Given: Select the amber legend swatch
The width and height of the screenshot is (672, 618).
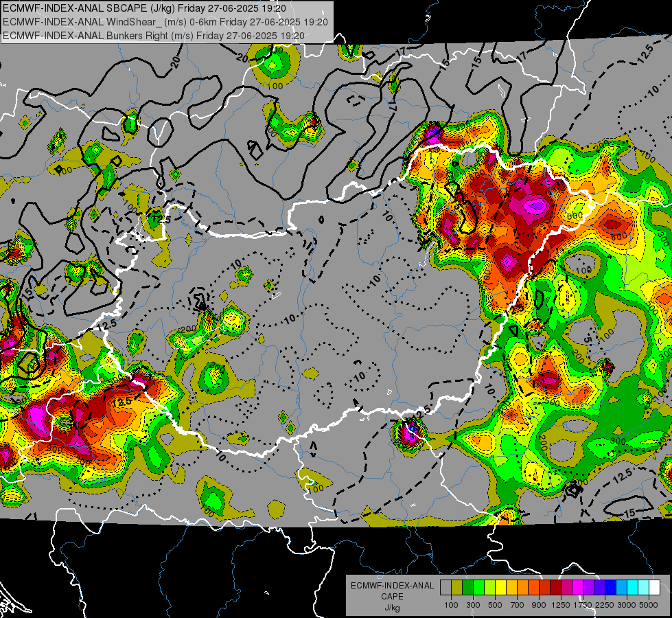Looking at the screenshot, I should pos(511,587).
